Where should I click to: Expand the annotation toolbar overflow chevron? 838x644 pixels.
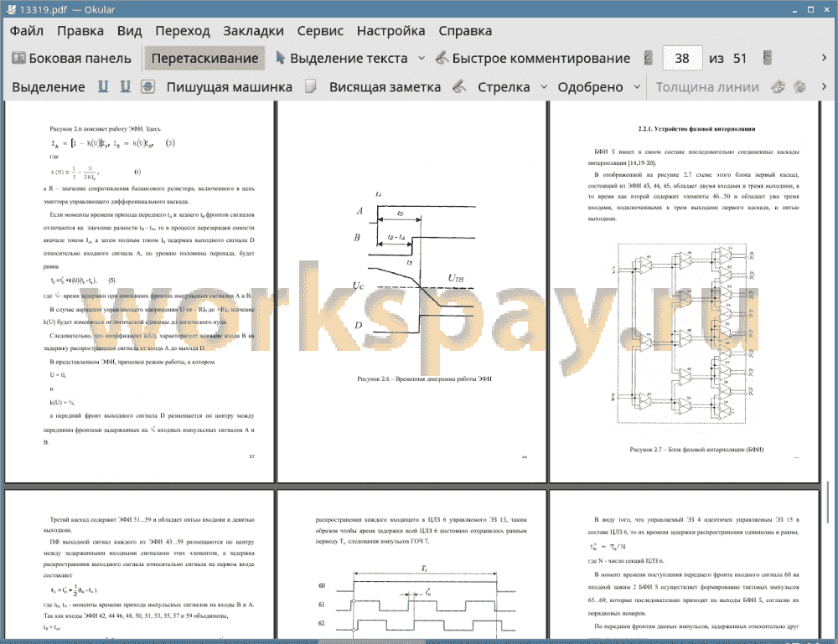click(x=824, y=86)
